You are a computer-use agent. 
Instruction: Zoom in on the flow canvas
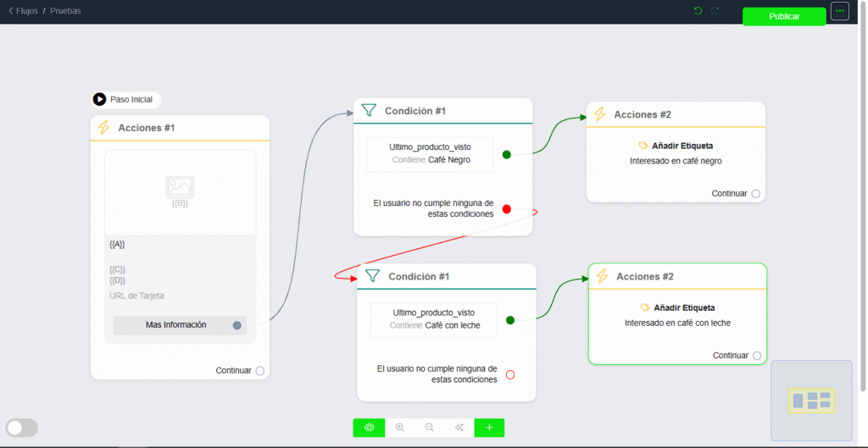(400, 428)
